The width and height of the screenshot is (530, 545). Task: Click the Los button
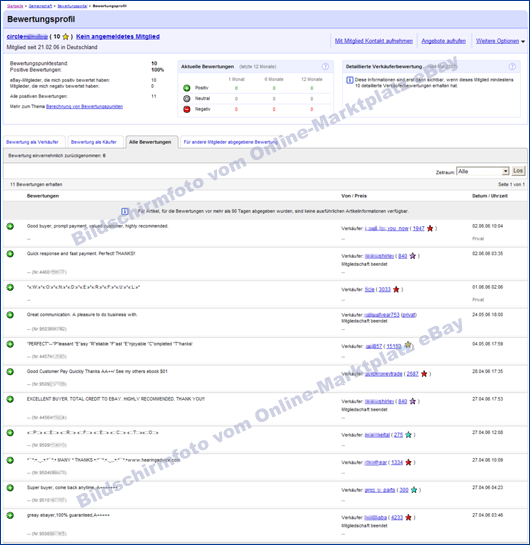[x=518, y=171]
